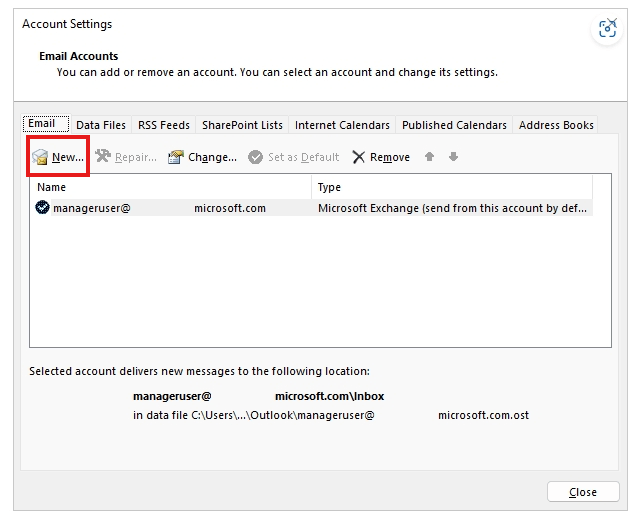This screenshot has height=520, width=641.
Task: Open the Published Calendars tab
Action: coord(454,125)
